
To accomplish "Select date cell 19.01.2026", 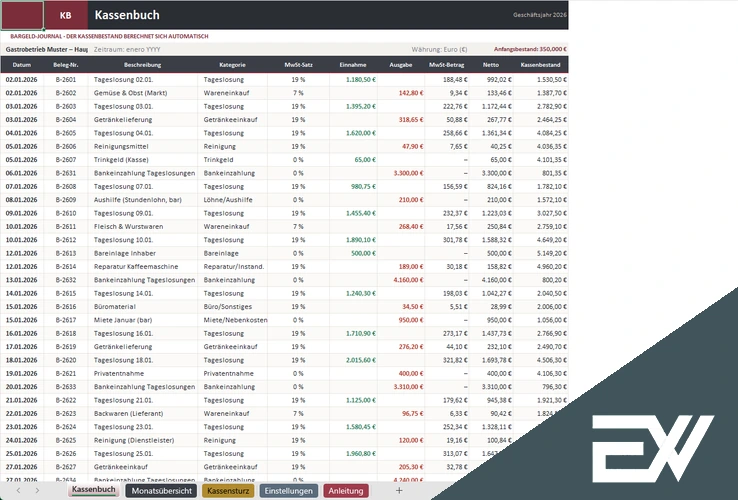I will [x=22, y=373].
